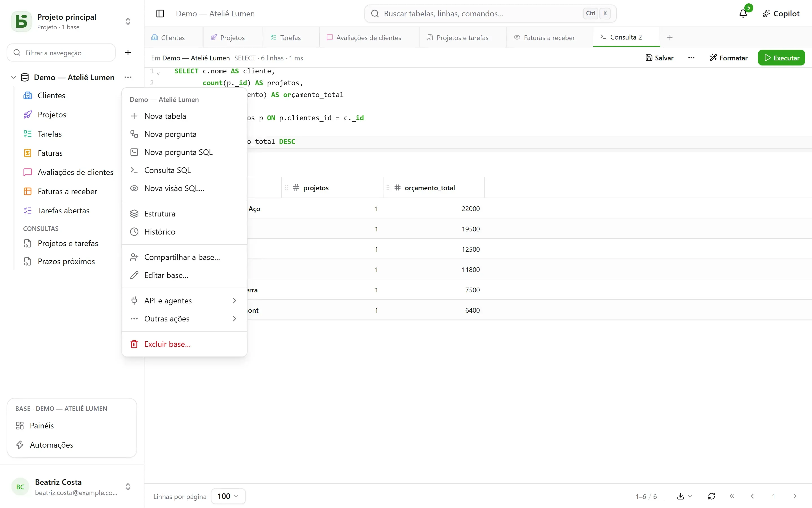Open the Copilot assistant
Image resolution: width=812 pixels, height=508 pixels.
click(781, 14)
